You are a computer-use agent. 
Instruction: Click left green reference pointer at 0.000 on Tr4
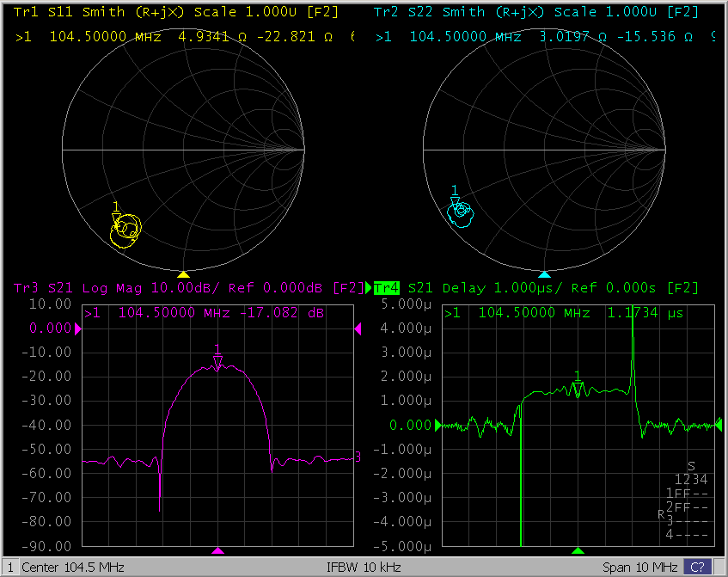click(x=437, y=425)
